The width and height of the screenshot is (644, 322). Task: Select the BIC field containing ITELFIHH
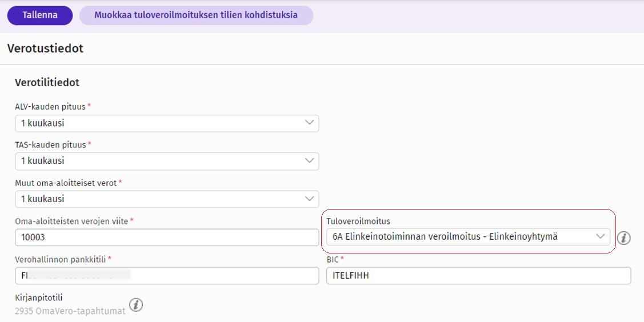click(478, 276)
